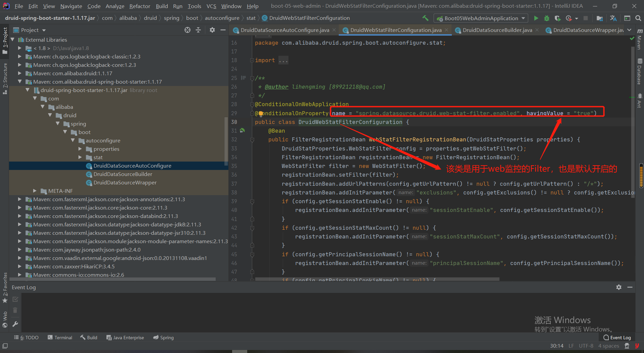
Task: Open Project Structure toolbar icon
Action: [600, 18]
